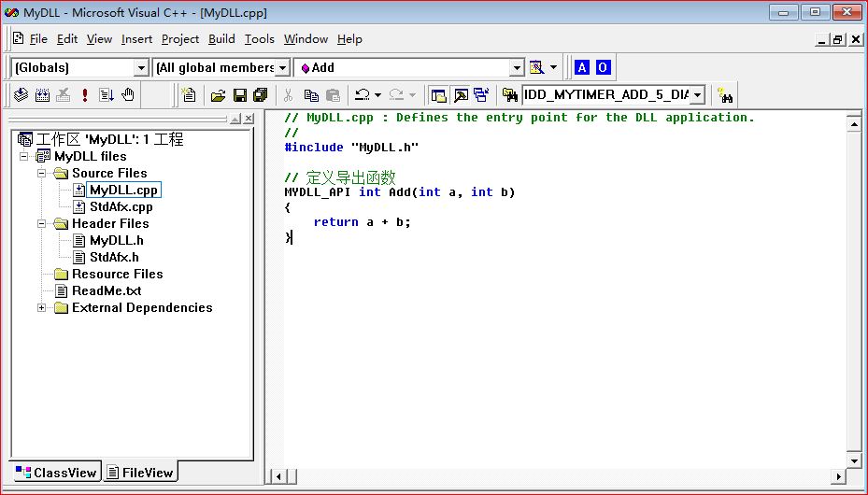
Task: Toggle the Output window hammer icon
Action: [461, 95]
